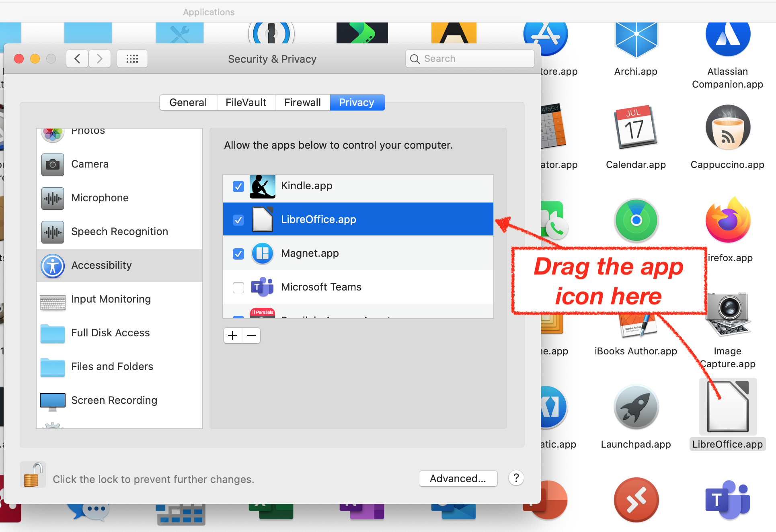
Task: Add an app with the plus button
Action: pos(233,336)
